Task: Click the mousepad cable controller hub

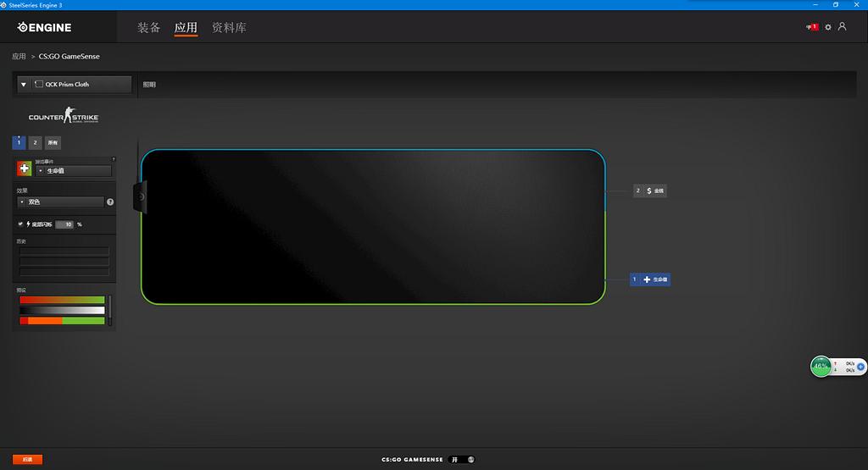Action: [140, 196]
